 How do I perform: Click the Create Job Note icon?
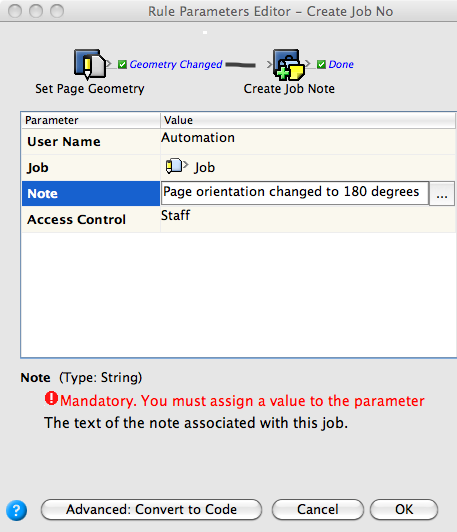289,64
